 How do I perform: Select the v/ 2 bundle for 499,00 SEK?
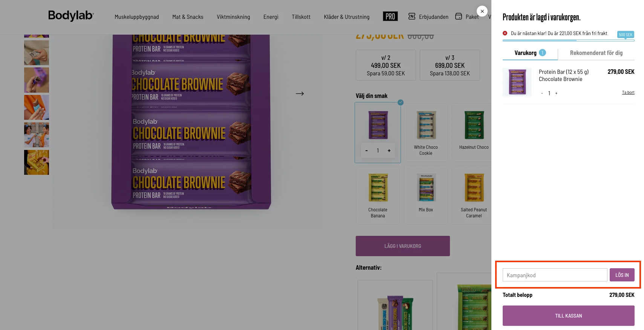coord(385,66)
